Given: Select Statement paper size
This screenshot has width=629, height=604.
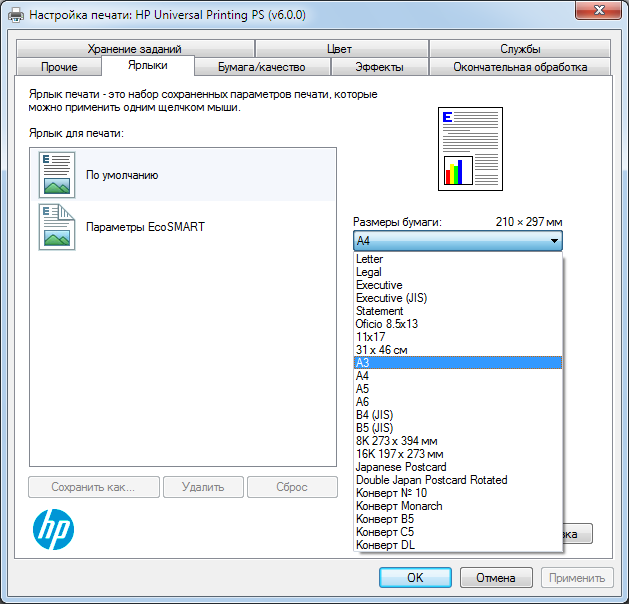Looking at the screenshot, I should click(x=458, y=311).
